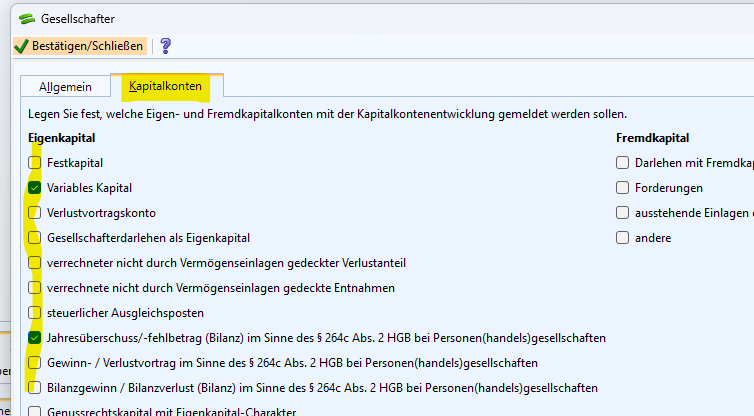Click the green Gesellschafter window icon
This screenshot has height=416, width=754.
[x=27, y=17]
